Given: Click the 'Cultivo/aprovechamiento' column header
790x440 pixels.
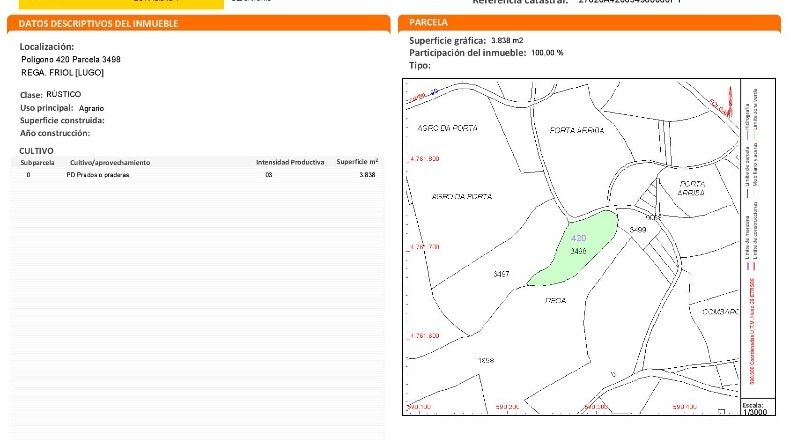Looking at the screenshot, I should (x=110, y=163).
